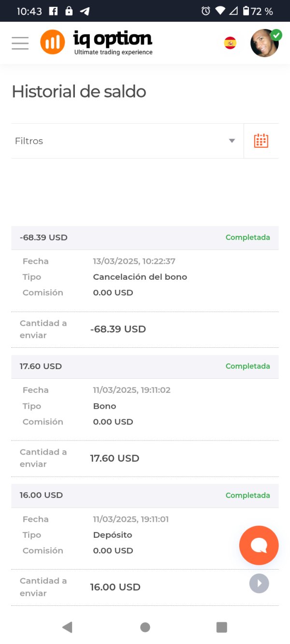
Task: Tap the Depósito transaction type text
Action: point(112,535)
